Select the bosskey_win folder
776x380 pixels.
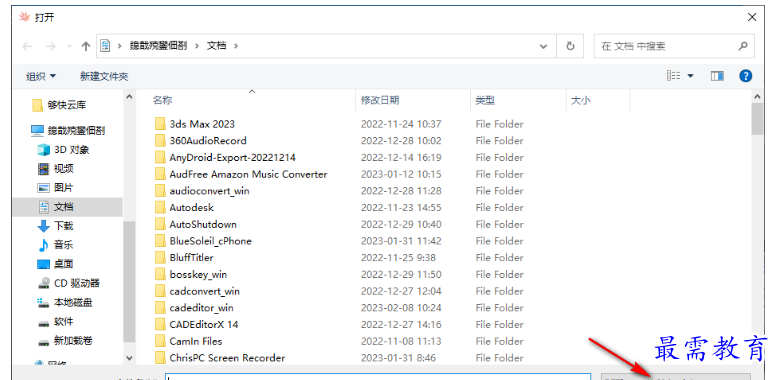(x=198, y=275)
